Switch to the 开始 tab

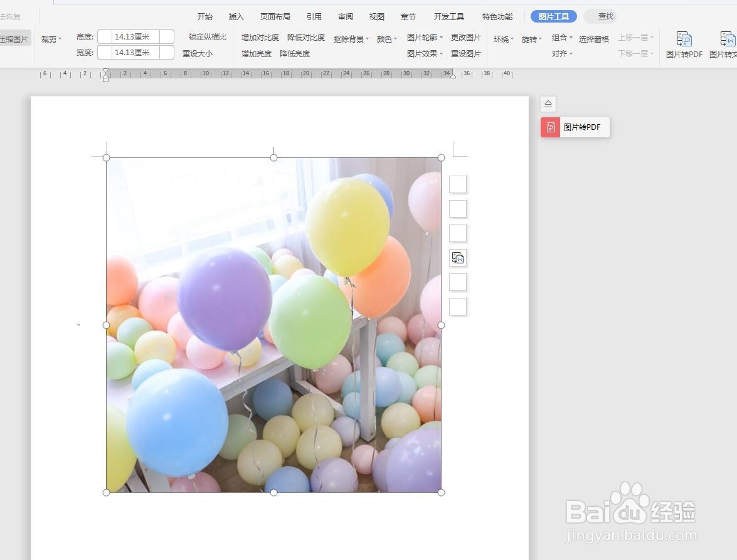coord(205,16)
